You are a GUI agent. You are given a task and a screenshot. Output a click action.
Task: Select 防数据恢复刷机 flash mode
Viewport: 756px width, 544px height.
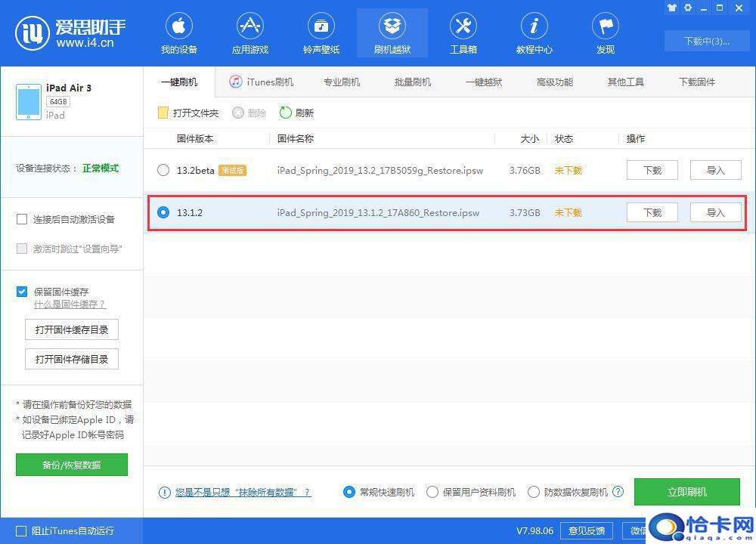pos(534,492)
